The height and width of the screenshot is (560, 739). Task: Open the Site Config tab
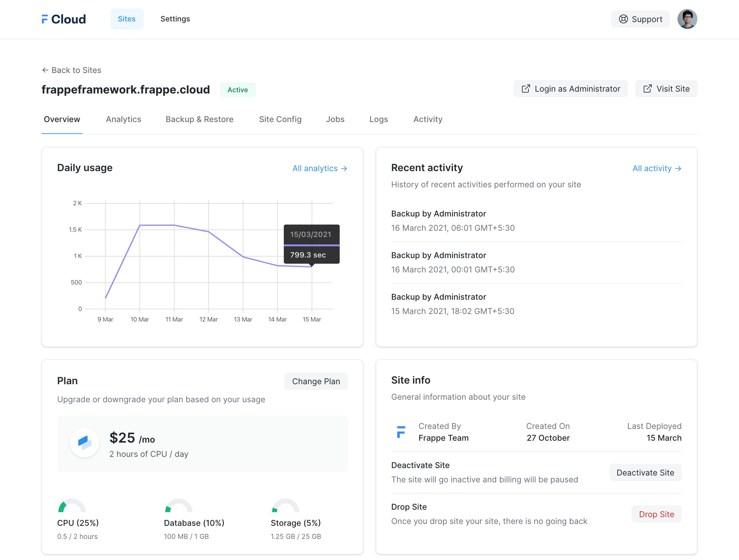(280, 119)
